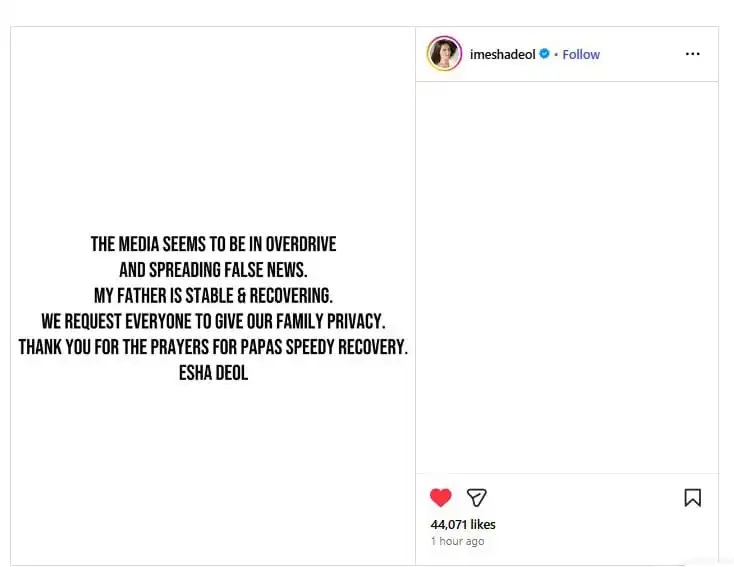Click the 'Esha Deol' signature text
This screenshot has height=567, width=734.
[213, 374]
